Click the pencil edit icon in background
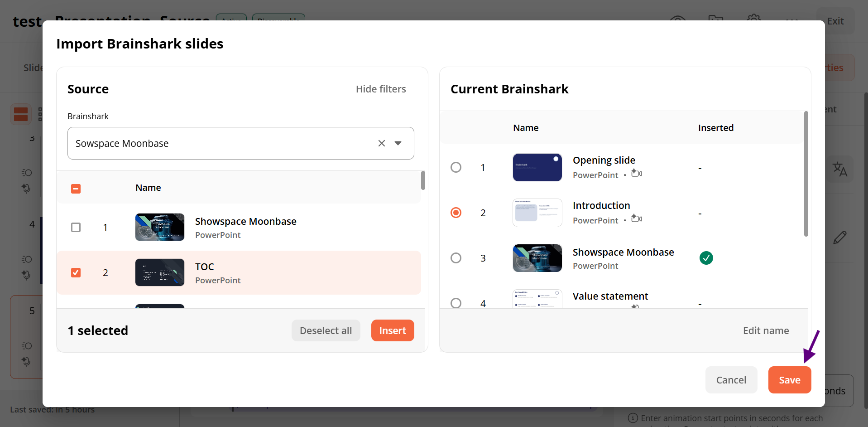Viewport: 868px width, 427px height. (840, 238)
